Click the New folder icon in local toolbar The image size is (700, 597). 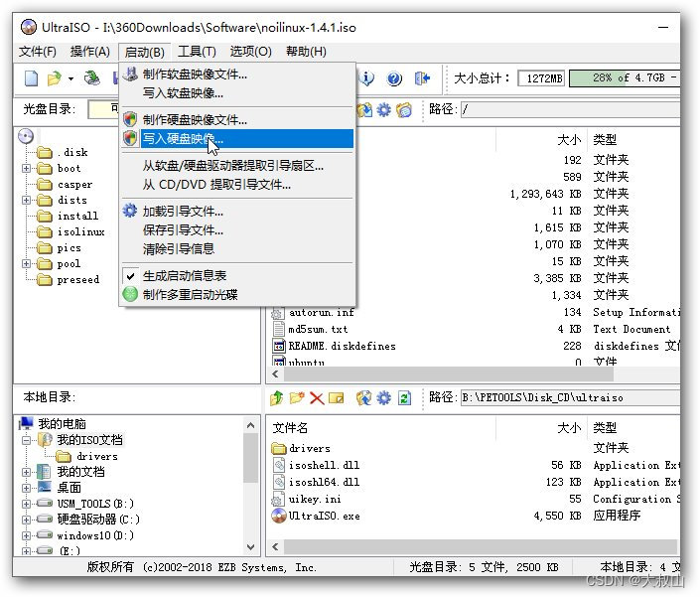(297, 398)
